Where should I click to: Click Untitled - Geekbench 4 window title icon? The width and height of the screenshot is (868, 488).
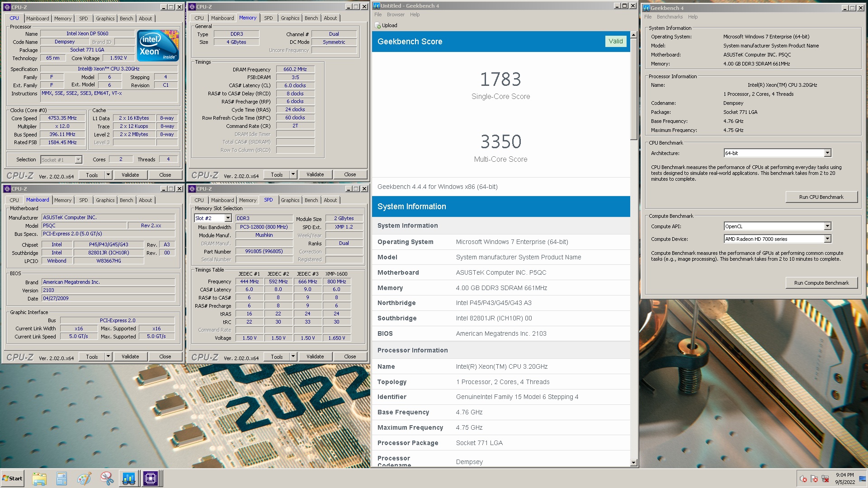point(376,6)
